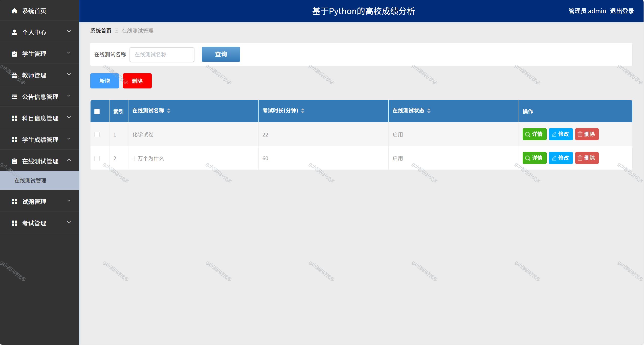This screenshot has height=345, width=644.
Task: Check the checkbox for row 化学试卷
Action: 97,134
